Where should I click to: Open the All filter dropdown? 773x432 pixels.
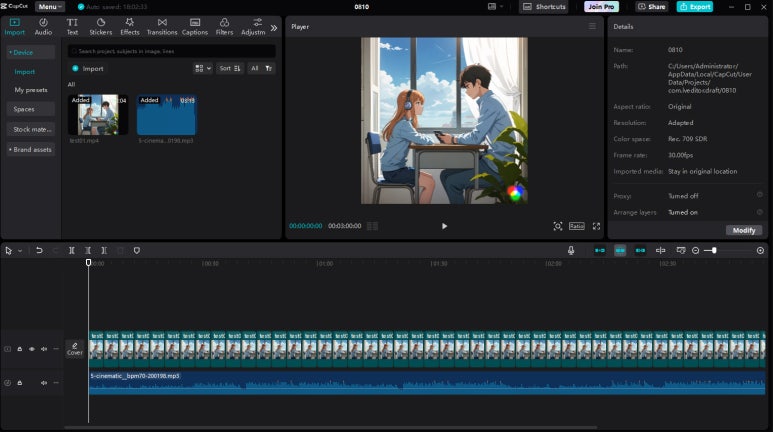(261, 69)
